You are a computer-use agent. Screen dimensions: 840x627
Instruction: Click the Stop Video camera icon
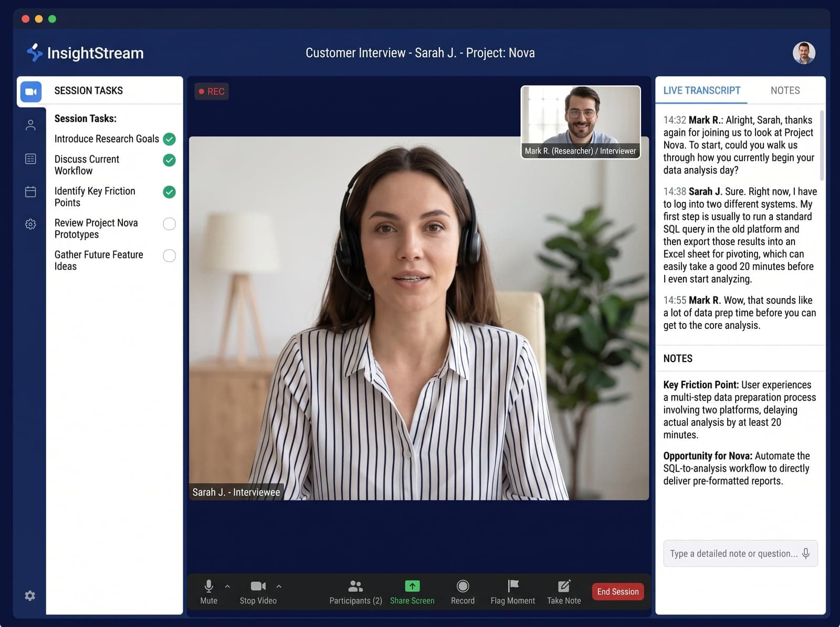click(x=258, y=586)
